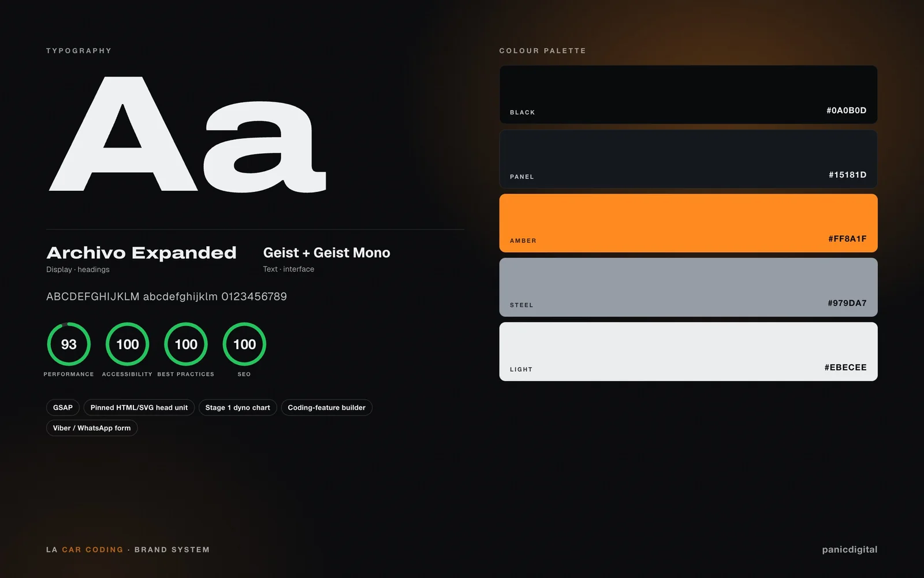Click the Black #0A0B0D colour swatch
Image resolution: width=924 pixels, height=578 pixels.
pos(688,94)
